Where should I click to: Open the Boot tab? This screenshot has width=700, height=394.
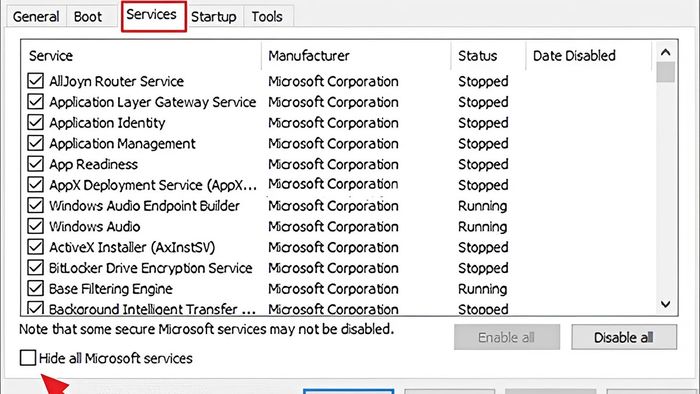(x=88, y=17)
